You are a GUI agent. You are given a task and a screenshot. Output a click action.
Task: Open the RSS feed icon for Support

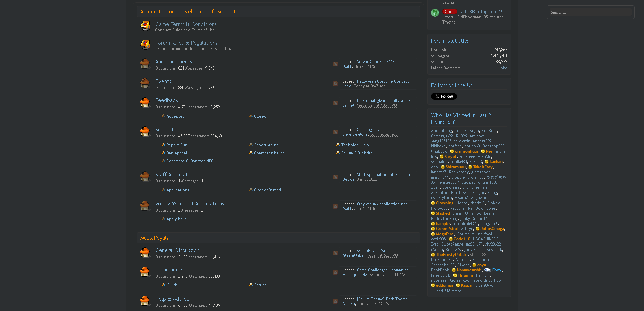coord(335,132)
